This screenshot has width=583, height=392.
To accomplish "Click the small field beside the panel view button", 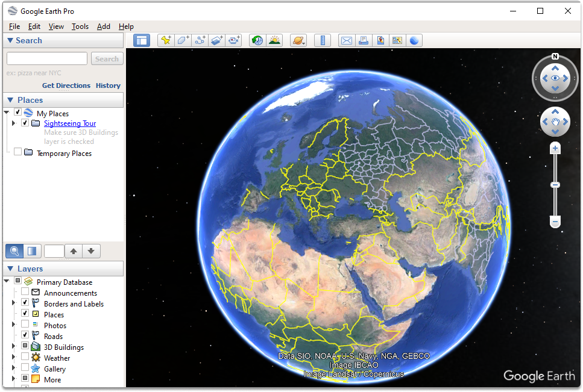I will tap(54, 251).
